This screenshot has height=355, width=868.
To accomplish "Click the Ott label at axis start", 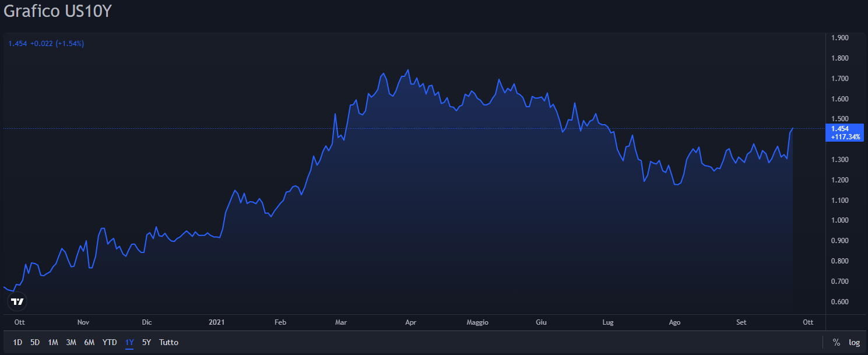I will (20, 322).
